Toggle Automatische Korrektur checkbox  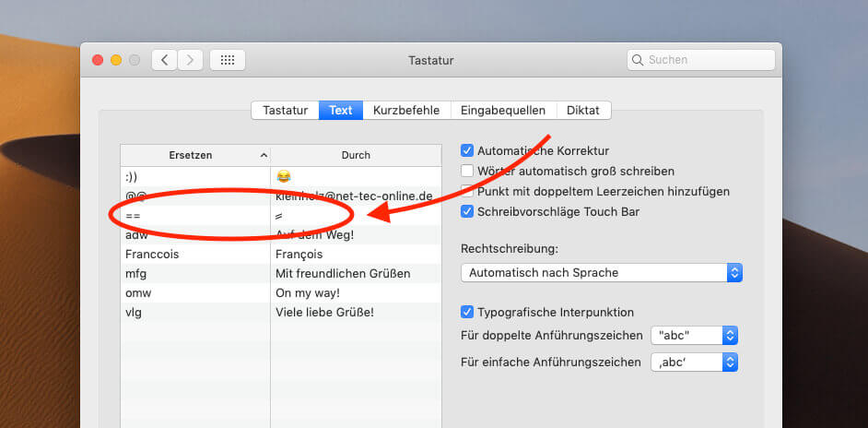coord(467,150)
